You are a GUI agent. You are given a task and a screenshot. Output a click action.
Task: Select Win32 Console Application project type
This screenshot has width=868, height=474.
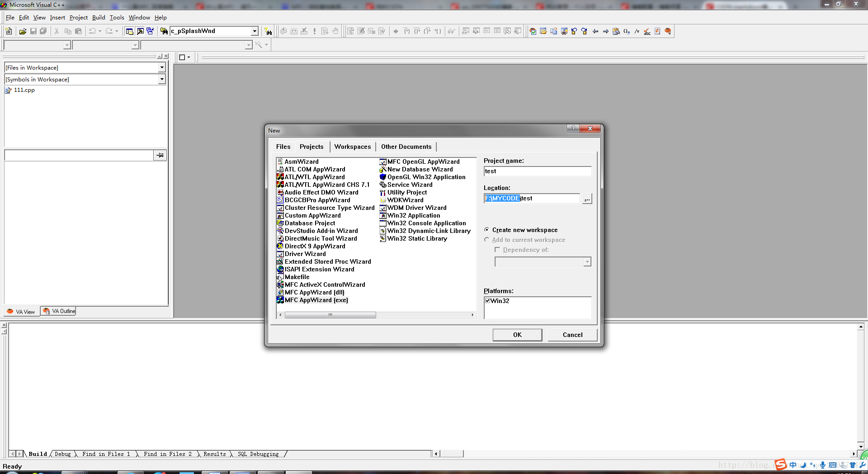click(423, 223)
